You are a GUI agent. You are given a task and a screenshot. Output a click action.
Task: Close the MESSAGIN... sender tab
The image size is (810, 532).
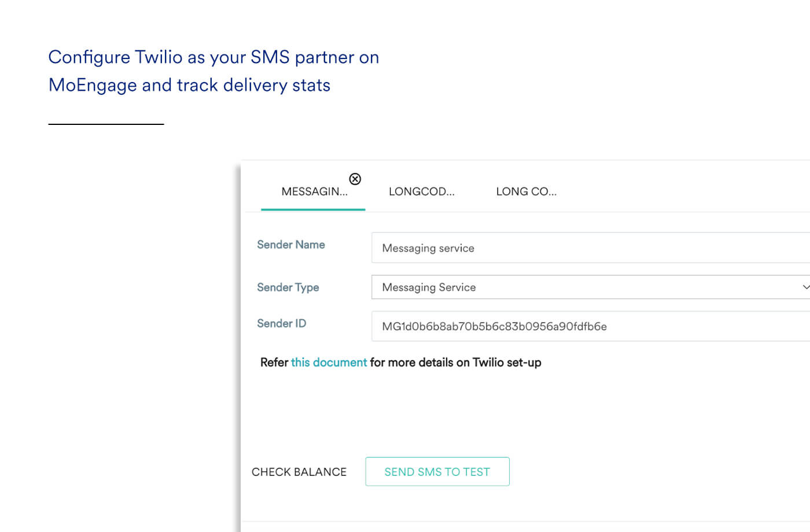click(x=355, y=179)
